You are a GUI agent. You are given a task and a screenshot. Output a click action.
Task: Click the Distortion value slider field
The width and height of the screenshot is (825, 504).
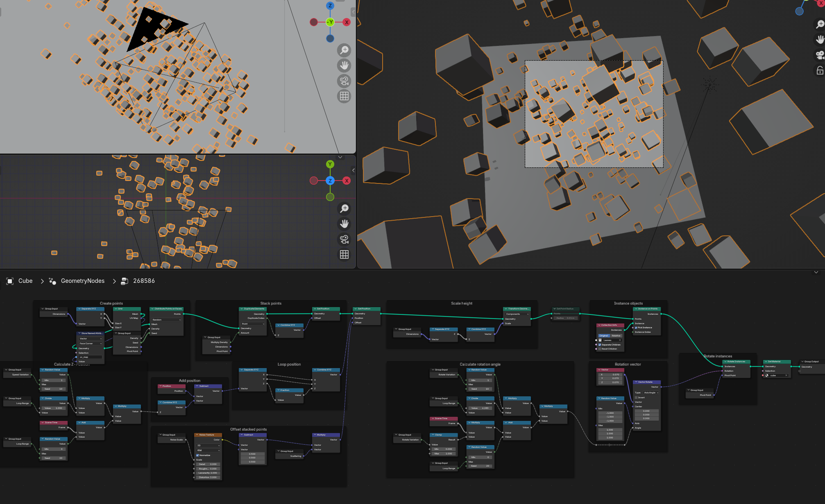[208, 477]
